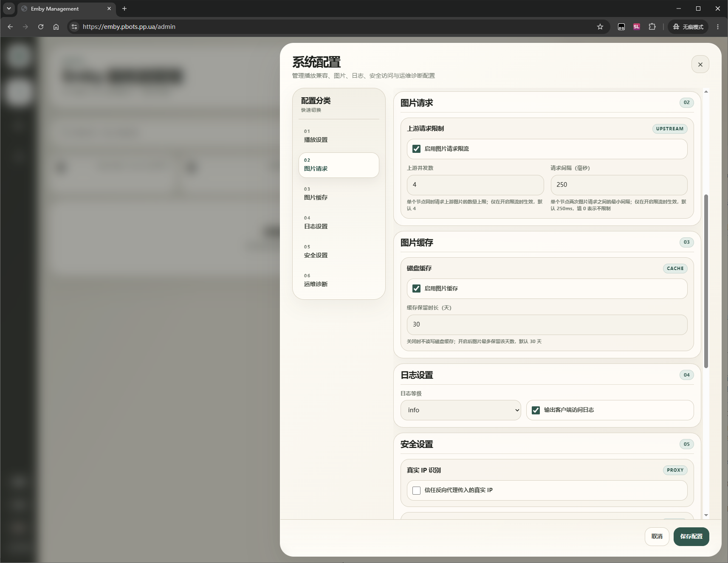Expand the 日志等级 info dropdown
Screen dimensions: 728x563
click(460, 410)
